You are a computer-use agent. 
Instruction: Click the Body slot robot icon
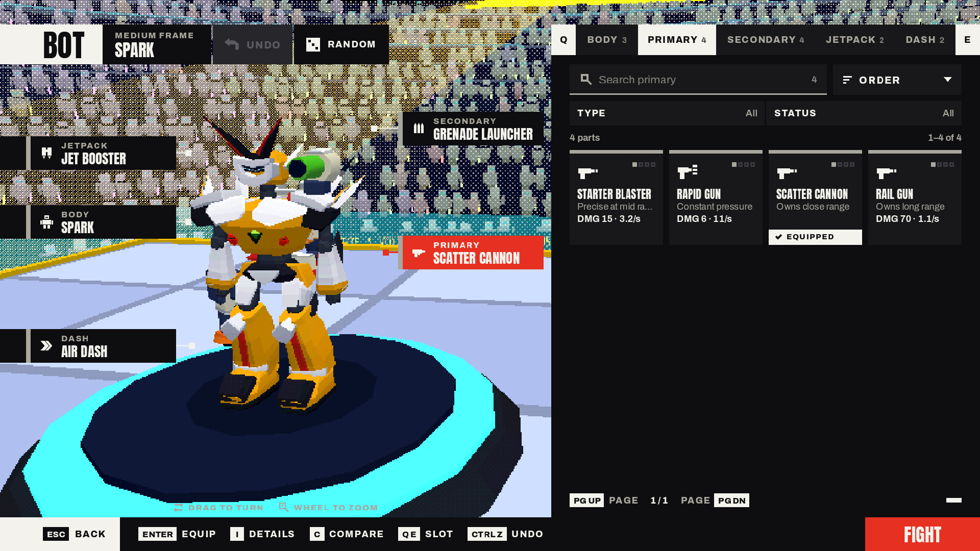coord(46,222)
